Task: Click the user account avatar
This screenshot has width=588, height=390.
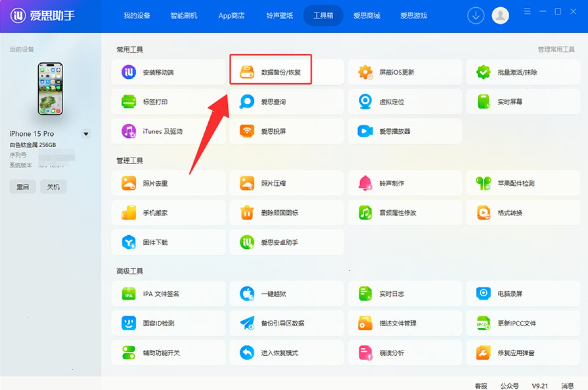Action: tap(500, 16)
